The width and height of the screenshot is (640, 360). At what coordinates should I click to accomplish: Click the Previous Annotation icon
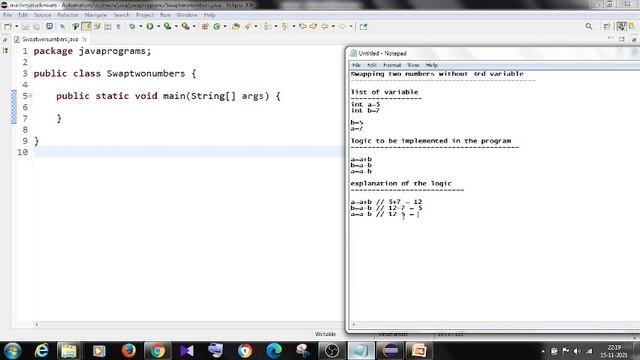click(x=284, y=27)
